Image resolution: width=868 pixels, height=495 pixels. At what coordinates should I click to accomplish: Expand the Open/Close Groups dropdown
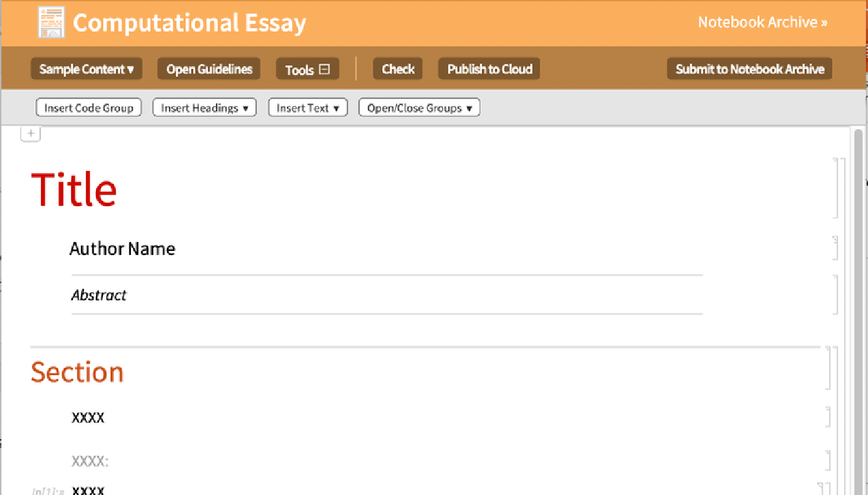tap(419, 108)
